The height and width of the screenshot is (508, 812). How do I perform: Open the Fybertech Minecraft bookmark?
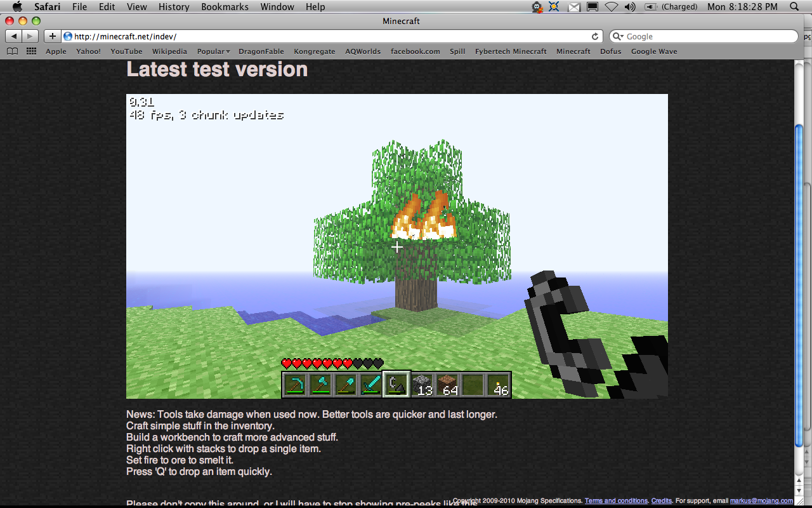pos(511,51)
